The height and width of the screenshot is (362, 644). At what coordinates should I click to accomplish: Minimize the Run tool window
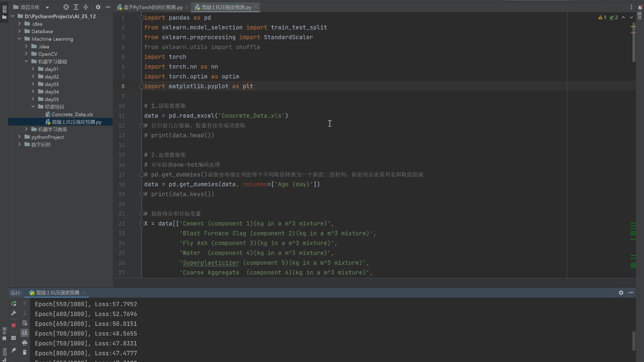click(x=631, y=293)
